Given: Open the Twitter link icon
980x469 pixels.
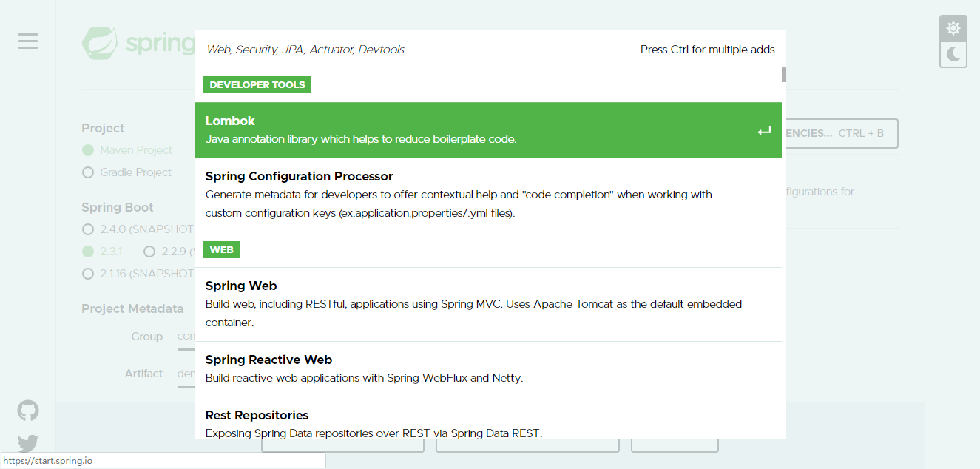Looking at the screenshot, I should point(28,444).
